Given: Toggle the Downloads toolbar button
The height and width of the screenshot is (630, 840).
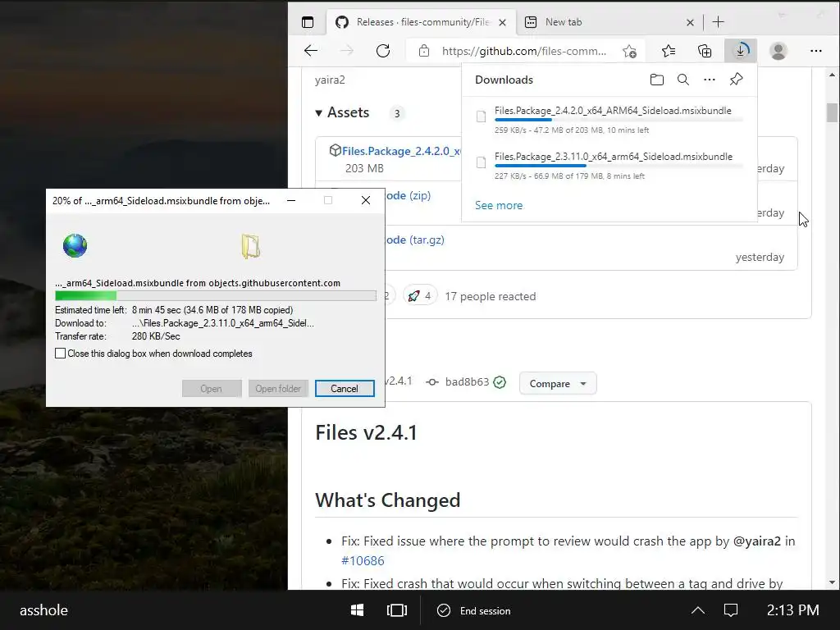Looking at the screenshot, I should coord(741,51).
